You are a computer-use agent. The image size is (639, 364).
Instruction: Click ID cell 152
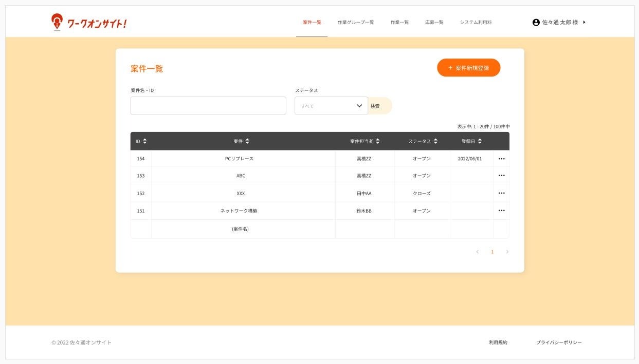(141, 194)
